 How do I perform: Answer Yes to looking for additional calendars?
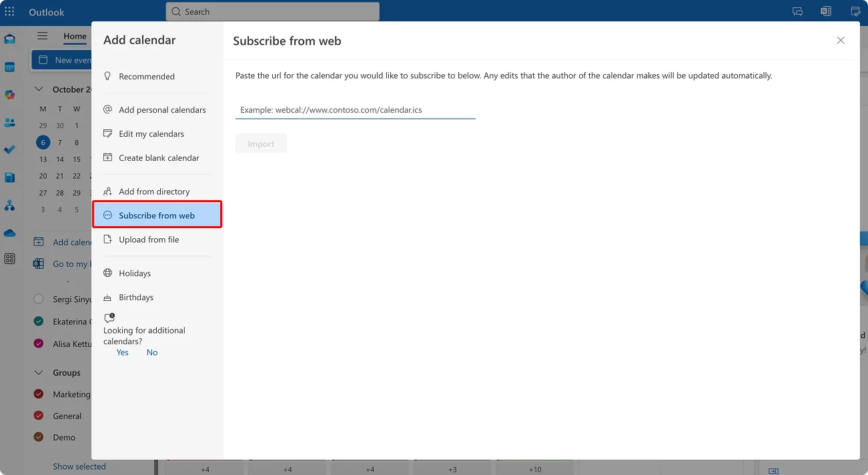[121, 352]
